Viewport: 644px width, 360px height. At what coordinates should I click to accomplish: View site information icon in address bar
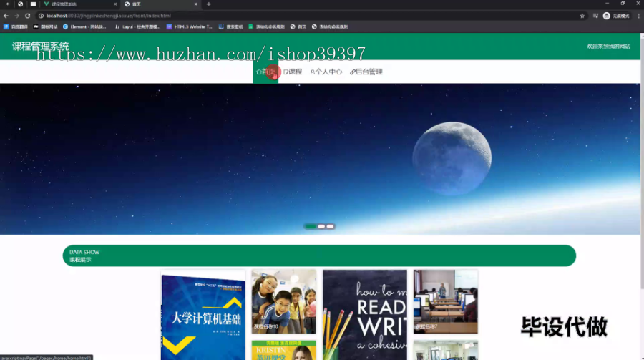(41, 16)
